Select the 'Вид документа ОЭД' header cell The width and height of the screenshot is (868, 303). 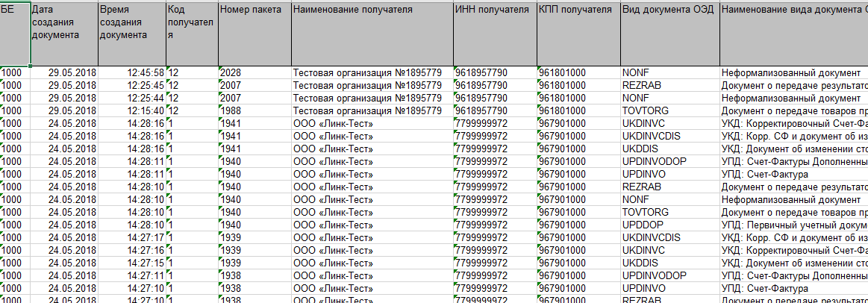669,34
